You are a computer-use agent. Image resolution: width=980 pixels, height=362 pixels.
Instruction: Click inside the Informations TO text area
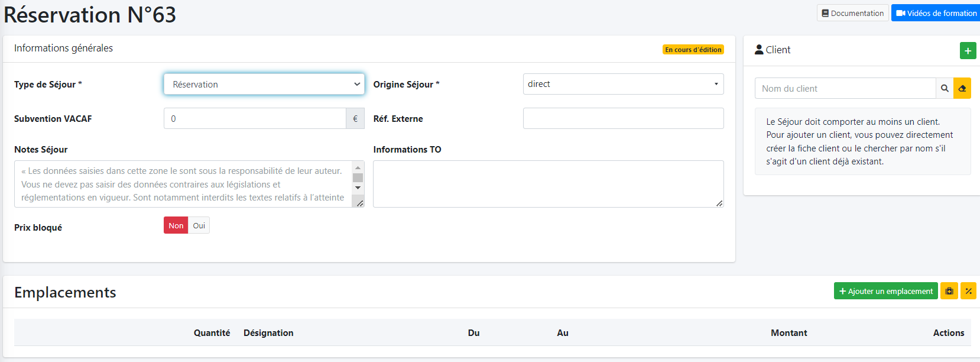(x=548, y=183)
